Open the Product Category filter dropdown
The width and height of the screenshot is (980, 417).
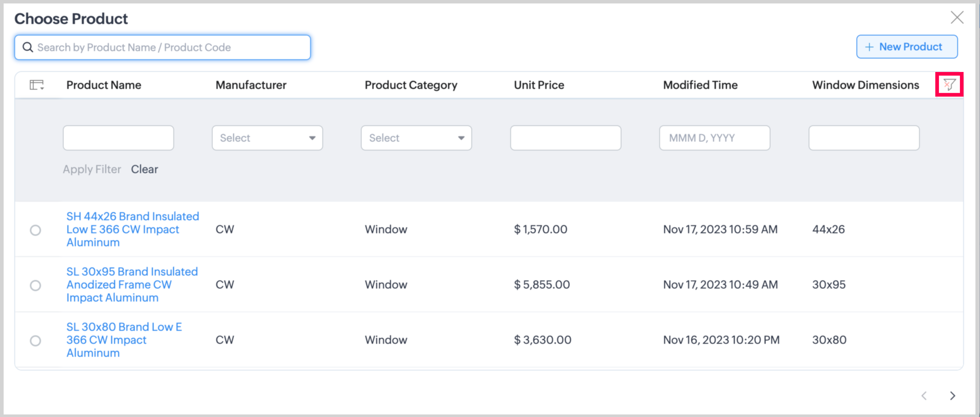pos(416,138)
